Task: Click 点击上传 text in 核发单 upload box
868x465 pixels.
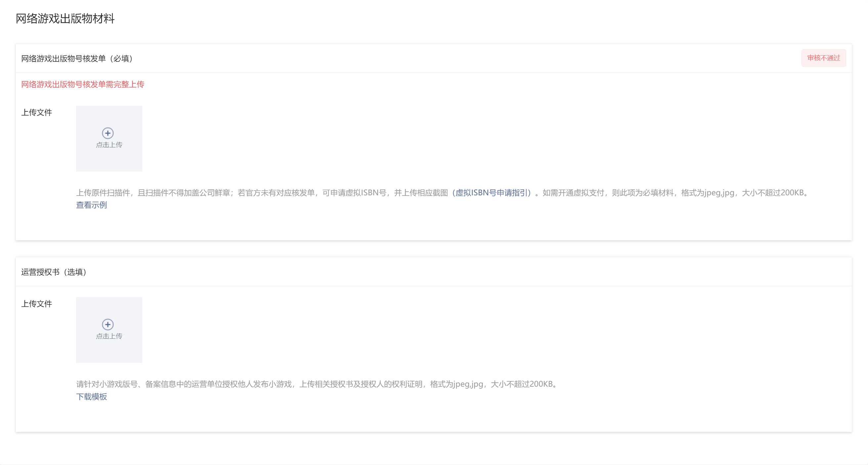Action: pos(109,145)
